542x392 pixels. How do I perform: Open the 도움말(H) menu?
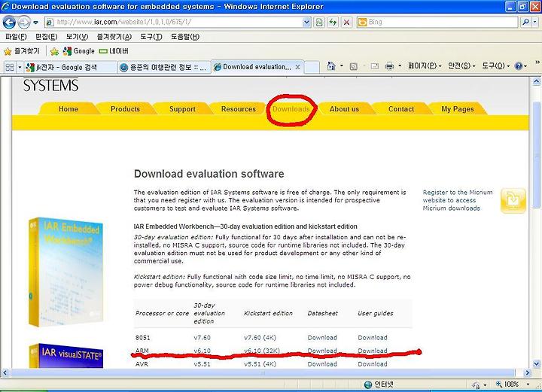[x=185, y=37]
